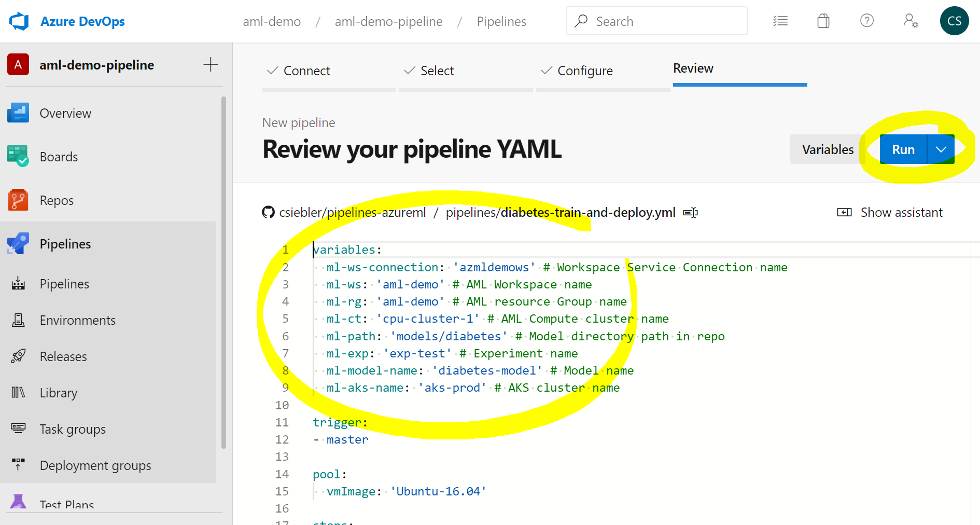Open Task groups in the sidebar
The height and width of the screenshot is (525, 980).
coord(108,429)
